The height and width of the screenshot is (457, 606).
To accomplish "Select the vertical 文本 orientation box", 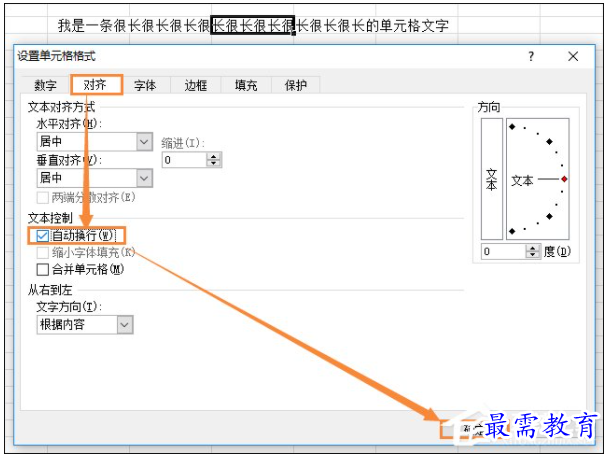I will click(x=492, y=179).
